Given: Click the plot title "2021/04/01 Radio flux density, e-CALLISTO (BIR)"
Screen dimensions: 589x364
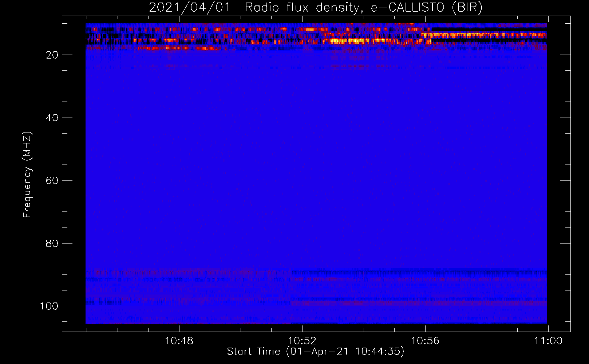Looking at the screenshot, I should click(x=316, y=7).
